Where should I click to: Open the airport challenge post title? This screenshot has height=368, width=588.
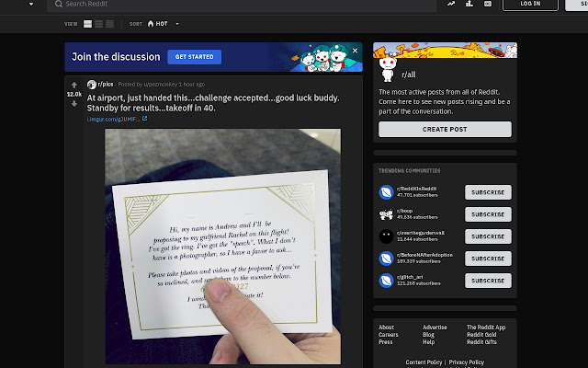[213, 103]
